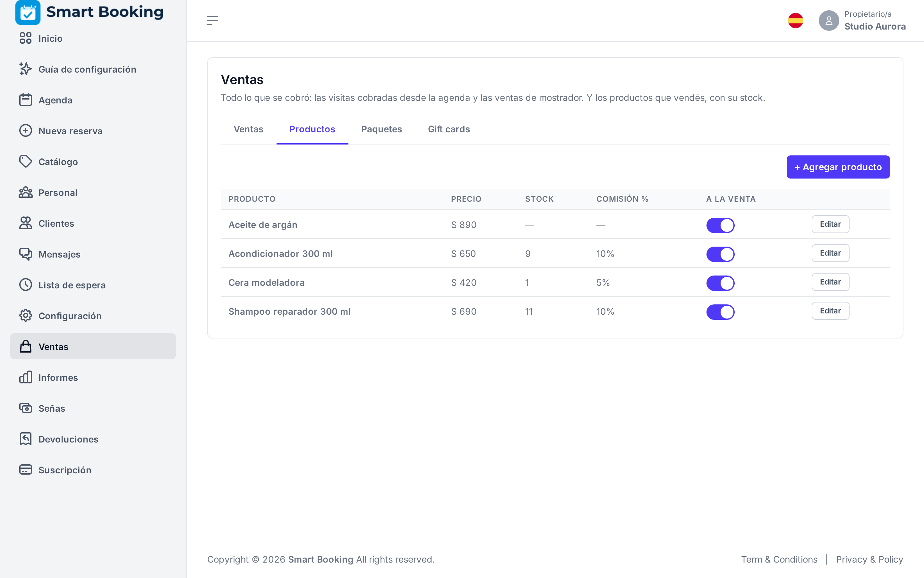924x578 pixels.
Task: Open Term & Conditions link
Action: pyautogui.click(x=779, y=559)
